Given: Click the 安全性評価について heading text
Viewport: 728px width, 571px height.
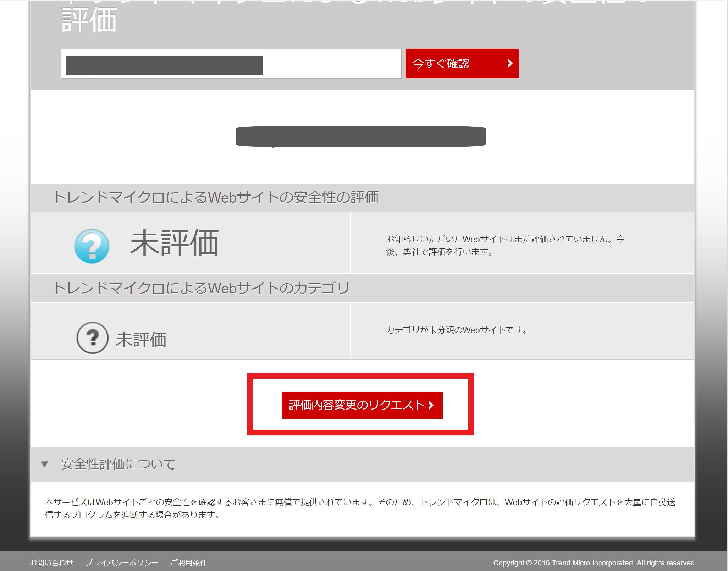Looking at the screenshot, I should point(118,464).
